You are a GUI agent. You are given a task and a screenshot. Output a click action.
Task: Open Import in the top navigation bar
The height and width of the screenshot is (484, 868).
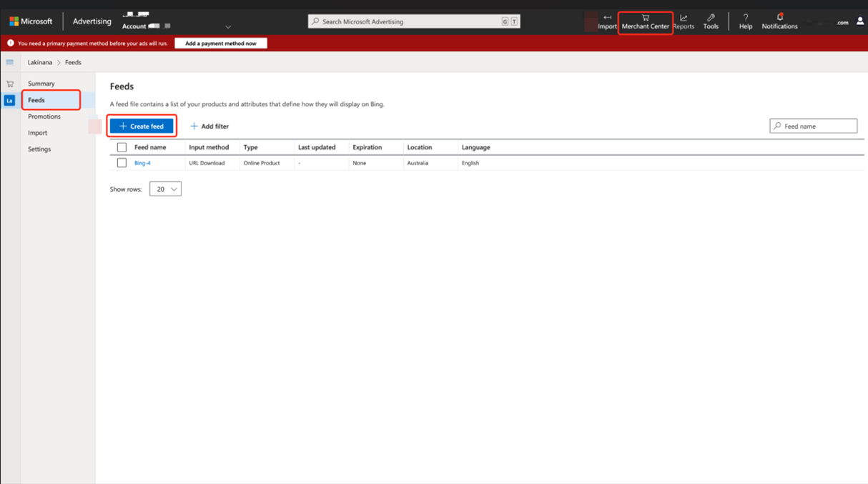click(x=607, y=21)
